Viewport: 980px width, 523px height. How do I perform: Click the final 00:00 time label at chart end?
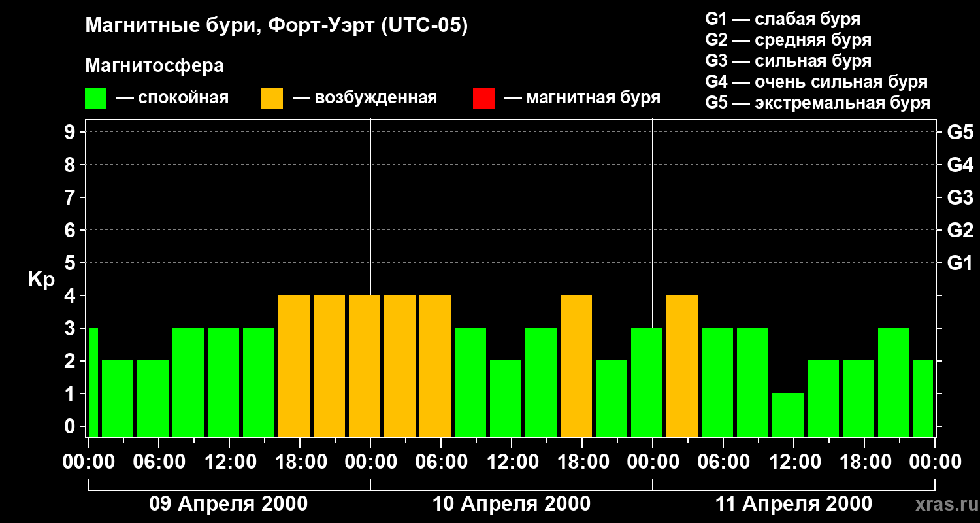(x=935, y=462)
